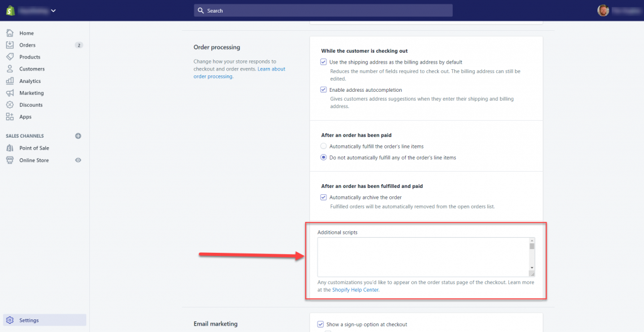Toggle shipping address as billing address checkbox

(323, 62)
